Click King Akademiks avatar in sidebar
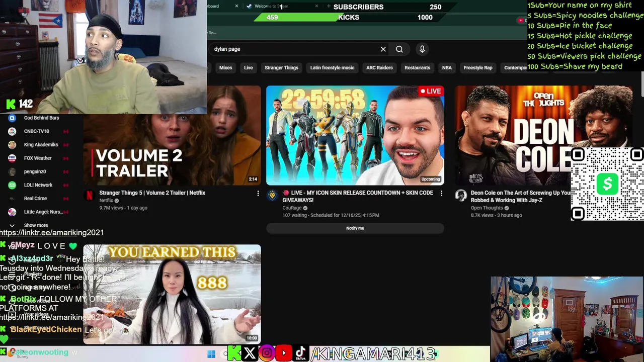 (12, 145)
